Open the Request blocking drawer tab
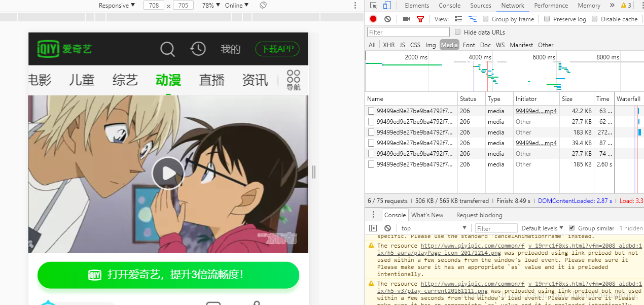This screenshot has width=644, height=305. tap(479, 215)
